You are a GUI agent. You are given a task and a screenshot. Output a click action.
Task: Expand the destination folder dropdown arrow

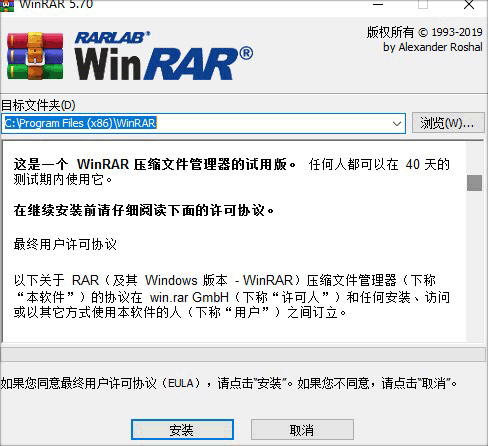(x=397, y=124)
